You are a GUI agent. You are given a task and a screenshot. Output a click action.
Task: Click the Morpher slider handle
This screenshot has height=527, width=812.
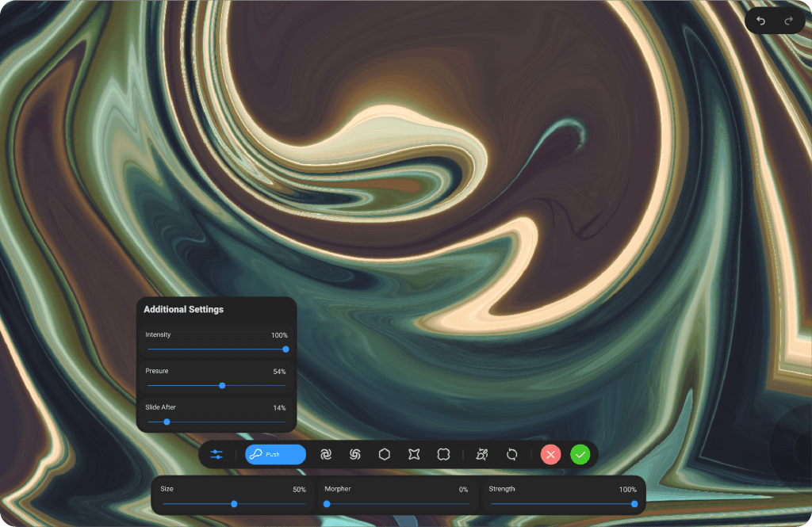(327, 503)
